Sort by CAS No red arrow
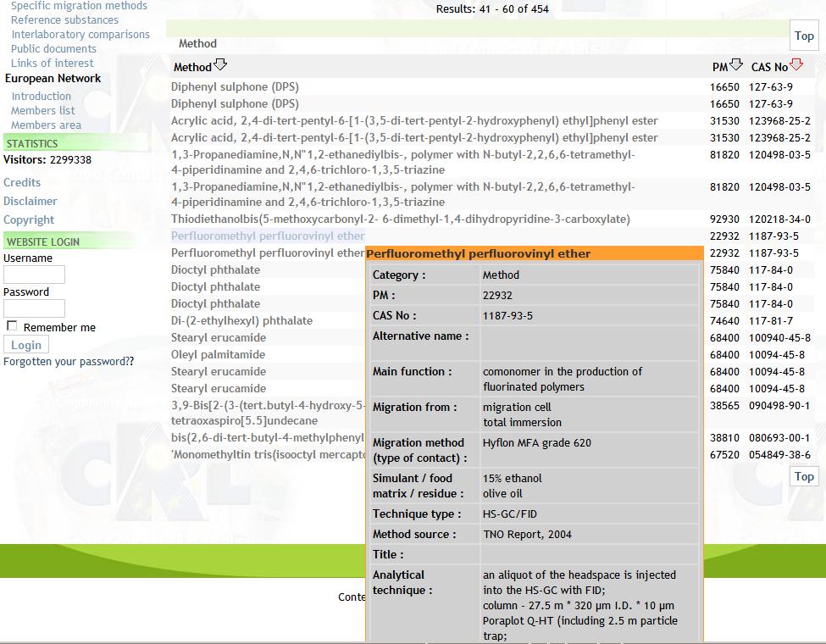The width and height of the screenshot is (826, 644). point(796,65)
